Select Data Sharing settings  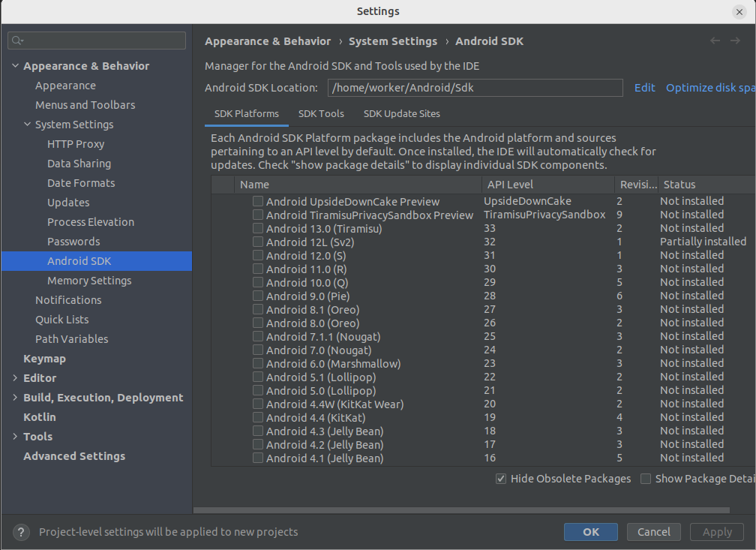click(x=79, y=164)
